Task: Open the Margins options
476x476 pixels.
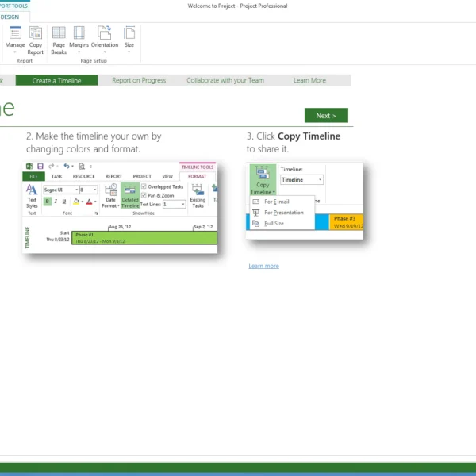Action: 79,40
